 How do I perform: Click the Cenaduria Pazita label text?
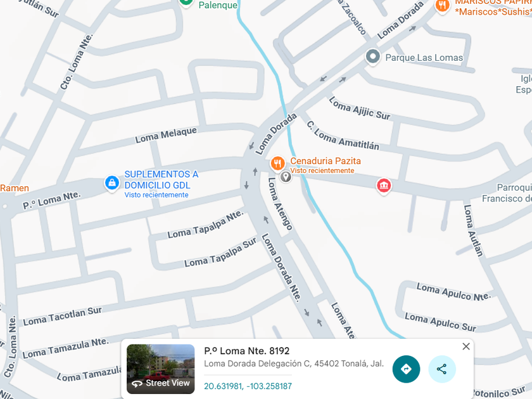pyautogui.click(x=326, y=161)
